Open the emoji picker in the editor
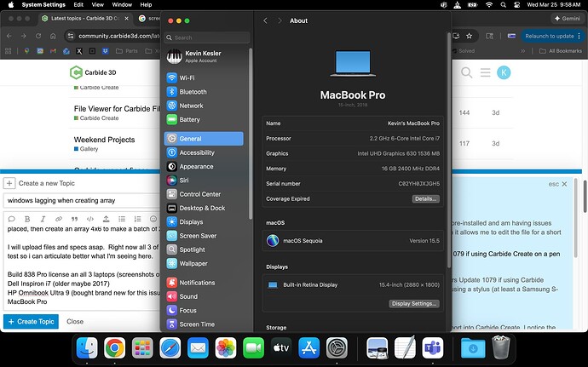 tap(153, 219)
